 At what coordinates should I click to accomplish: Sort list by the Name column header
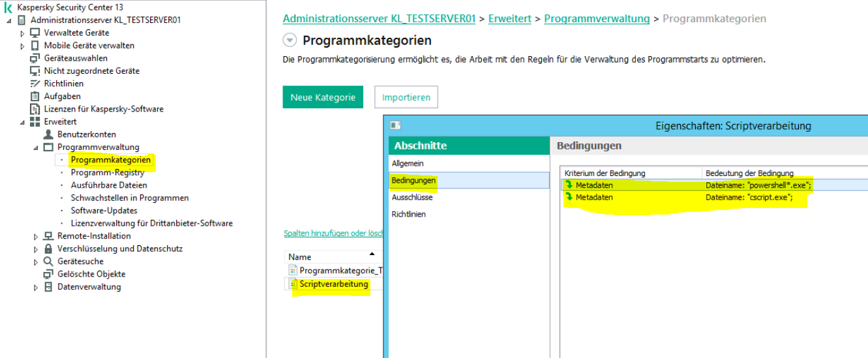click(333, 257)
